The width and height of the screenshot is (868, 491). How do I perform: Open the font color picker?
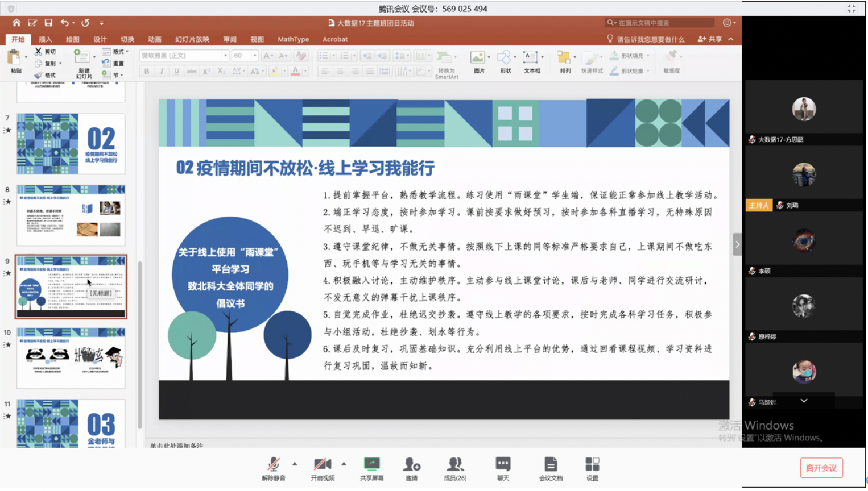point(295,72)
